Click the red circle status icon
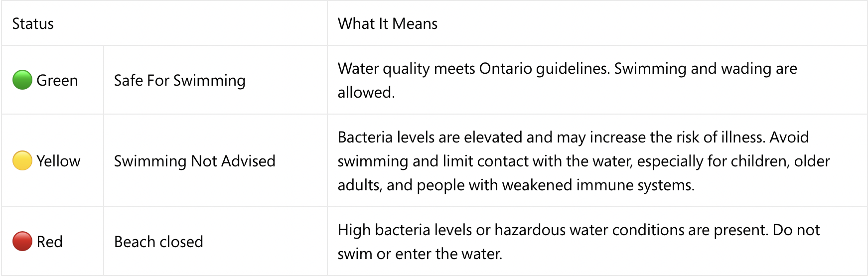868x277 pixels. tap(22, 242)
